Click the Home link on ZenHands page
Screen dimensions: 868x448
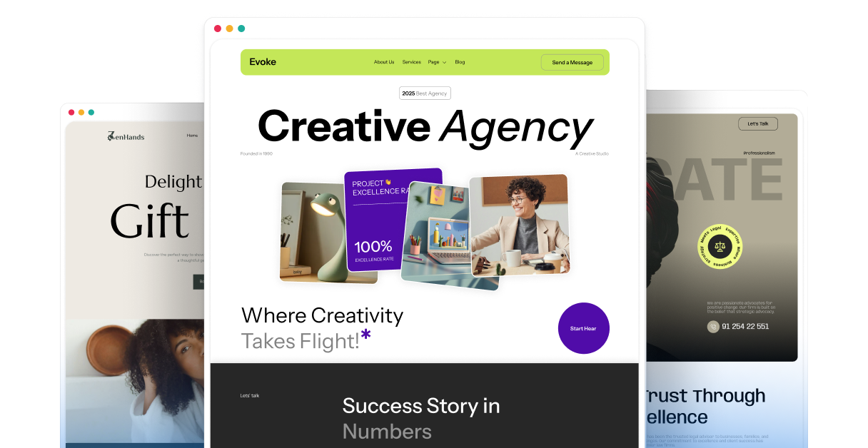tap(192, 136)
